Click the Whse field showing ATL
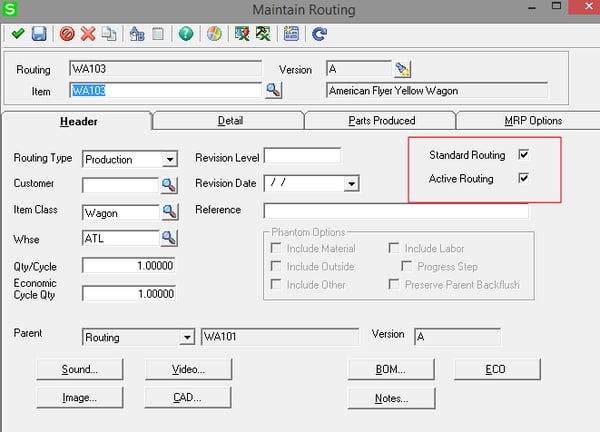 pos(121,238)
